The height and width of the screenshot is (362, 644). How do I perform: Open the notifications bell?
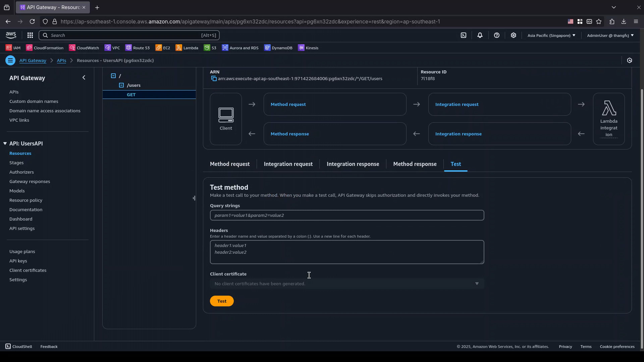click(480, 35)
